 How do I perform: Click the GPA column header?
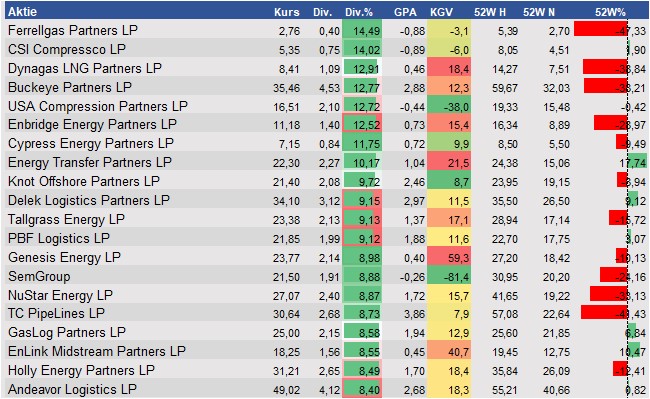[405, 12]
